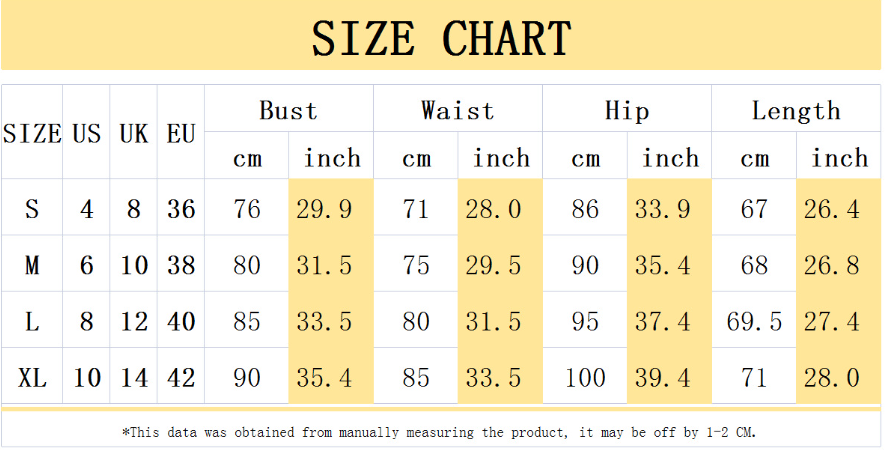Select the Length column header
The image size is (888, 450).
(796, 109)
